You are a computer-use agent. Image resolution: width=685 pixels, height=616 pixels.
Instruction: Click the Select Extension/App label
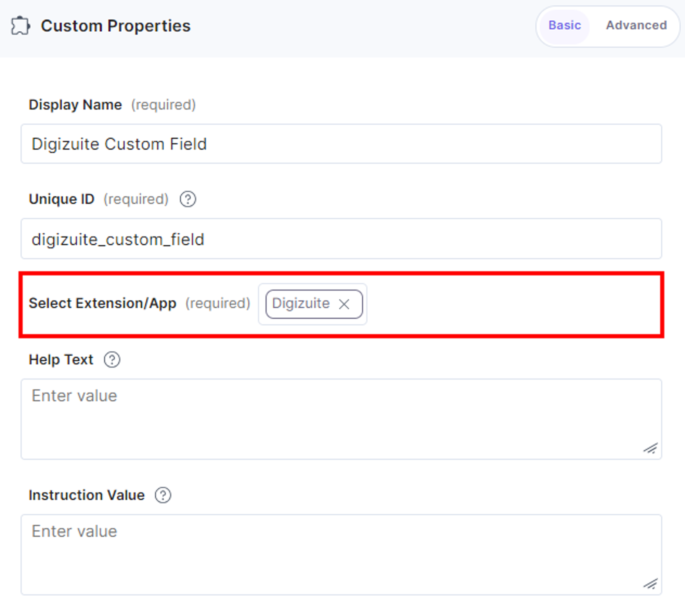(x=103, y=303)
